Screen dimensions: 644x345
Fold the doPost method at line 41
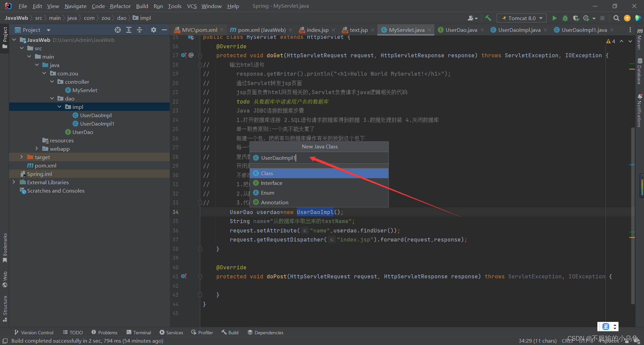200,276
